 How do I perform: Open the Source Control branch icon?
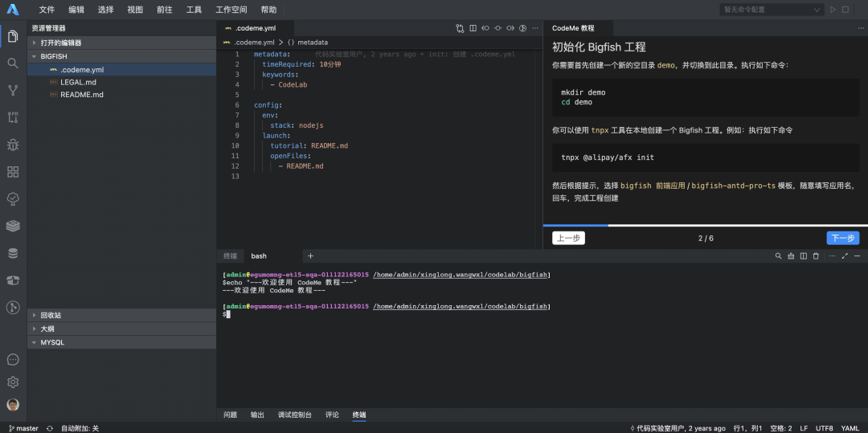tap(13, 90)
